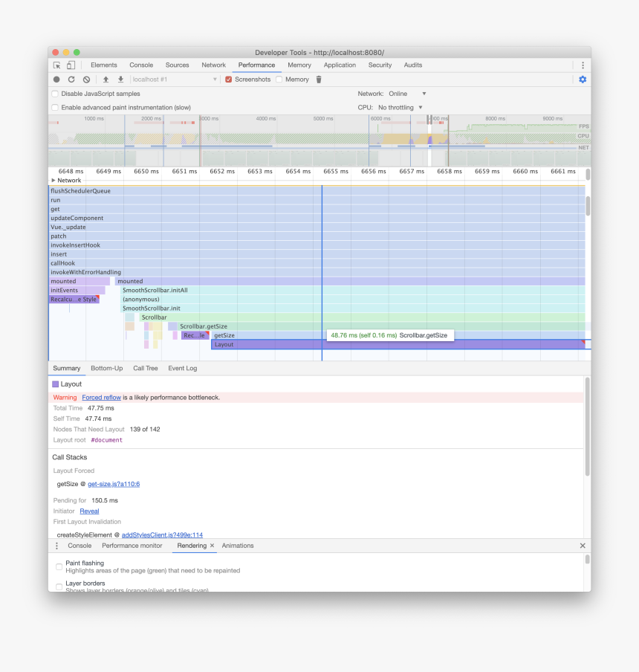
Task: Select the Recalcu...e Style flame bar
Action: pyautogui.click(x=74, y=299)
